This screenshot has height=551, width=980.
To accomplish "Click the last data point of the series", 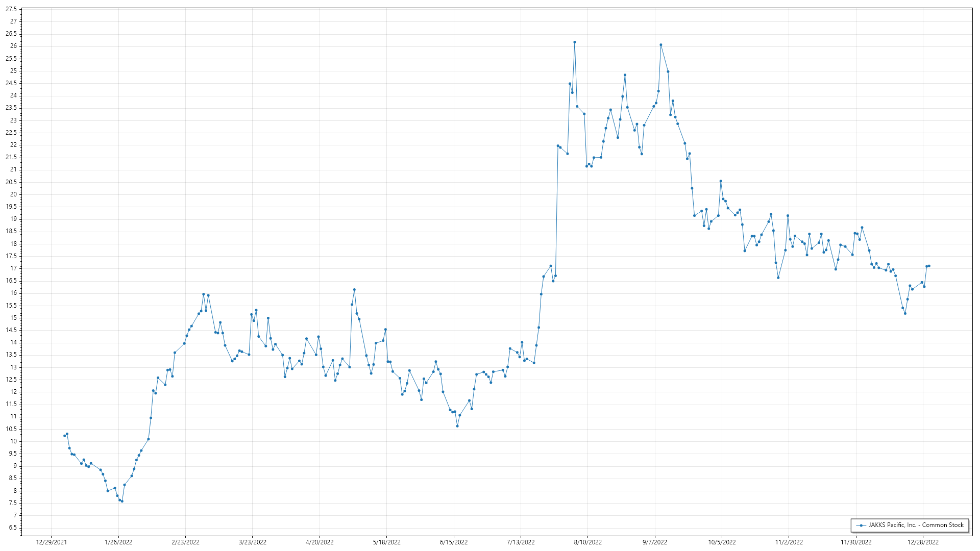I will tap(929, 266).
